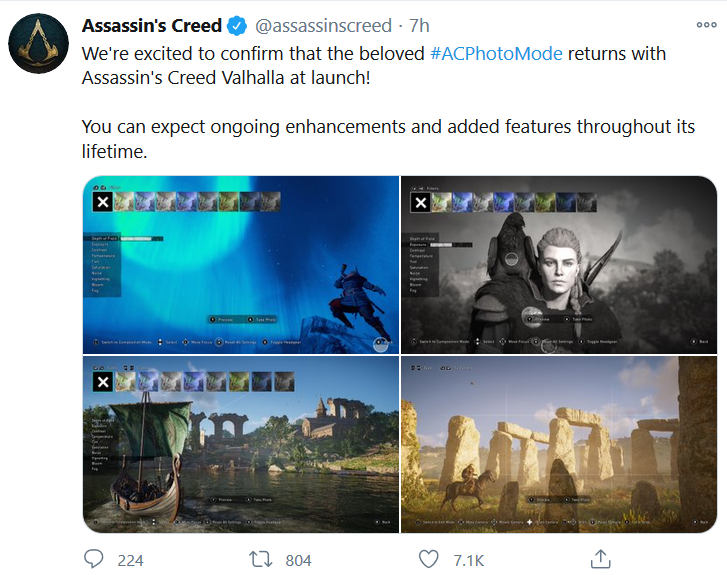Click the Assassin's Creed profile avatar
The image size is (727, 575).
pos(38,43)
